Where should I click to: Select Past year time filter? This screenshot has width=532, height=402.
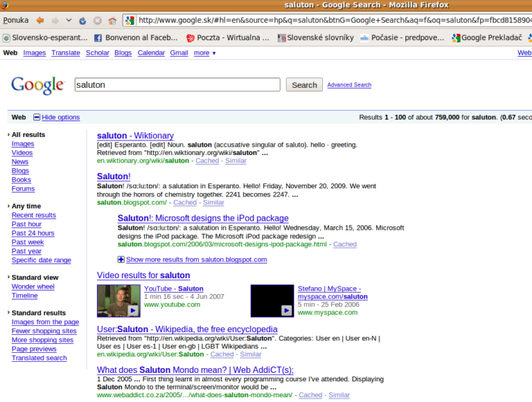[x=26, y=251]
